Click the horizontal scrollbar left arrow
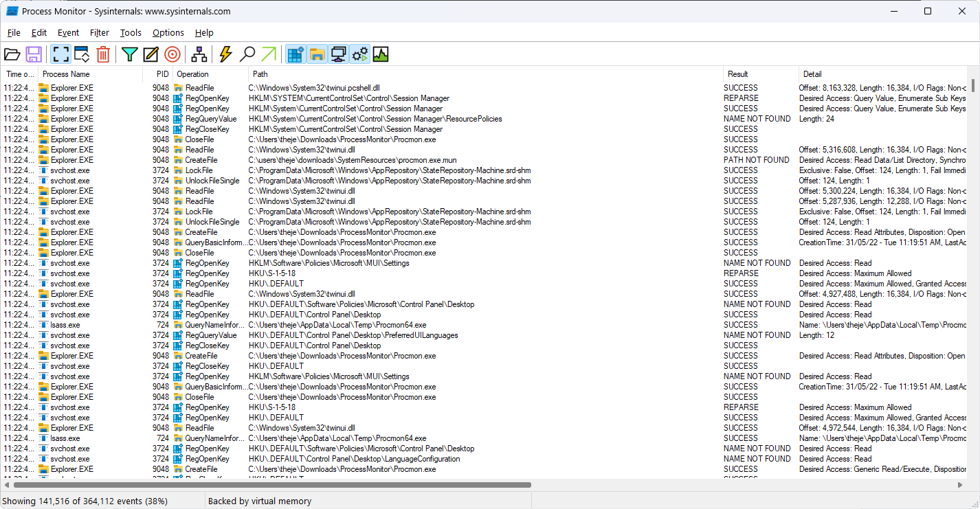This screenshot has height=509, width=980. point(6,485)
